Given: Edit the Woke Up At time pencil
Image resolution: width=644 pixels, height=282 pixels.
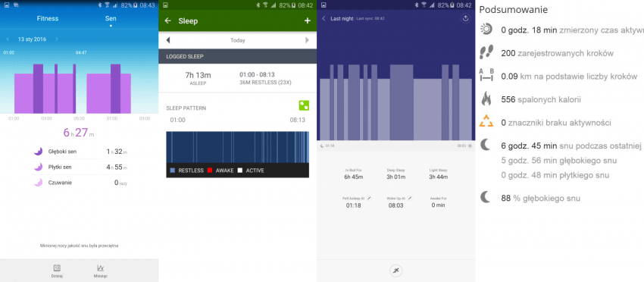Looking at the screenshot, I should coord(409,198).
